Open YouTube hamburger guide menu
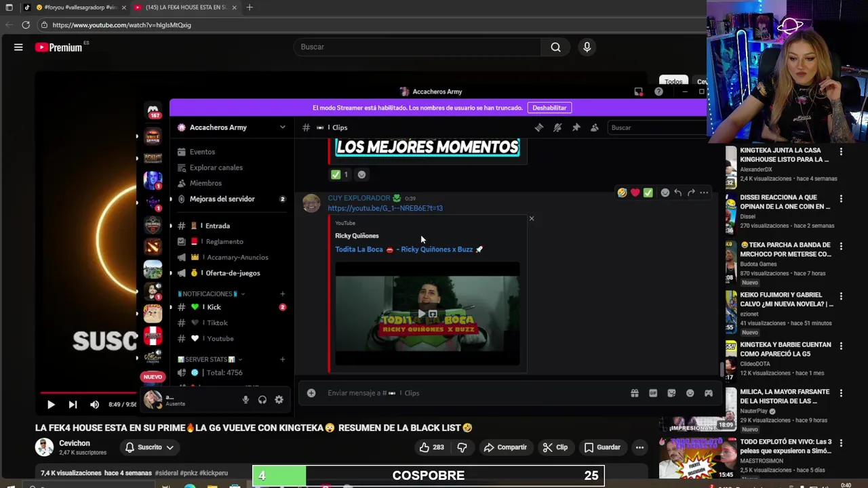Image resolution: width=868 pixels, height=488 pixels. click(18, 47)
